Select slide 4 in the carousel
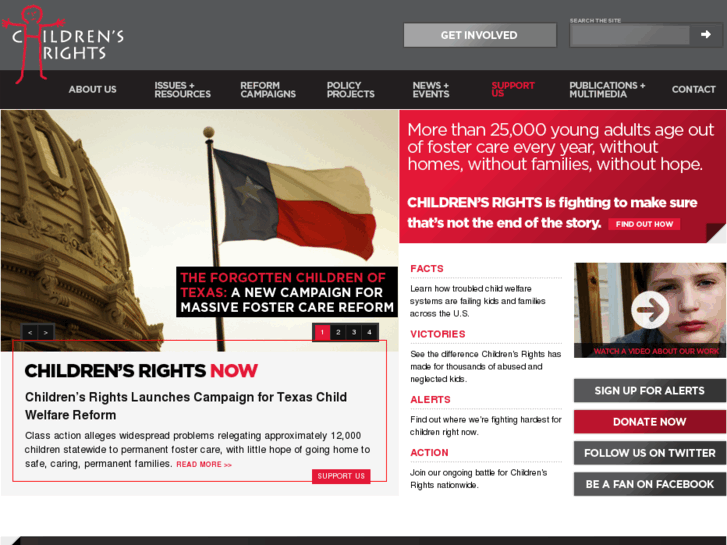 click(369, 332)
